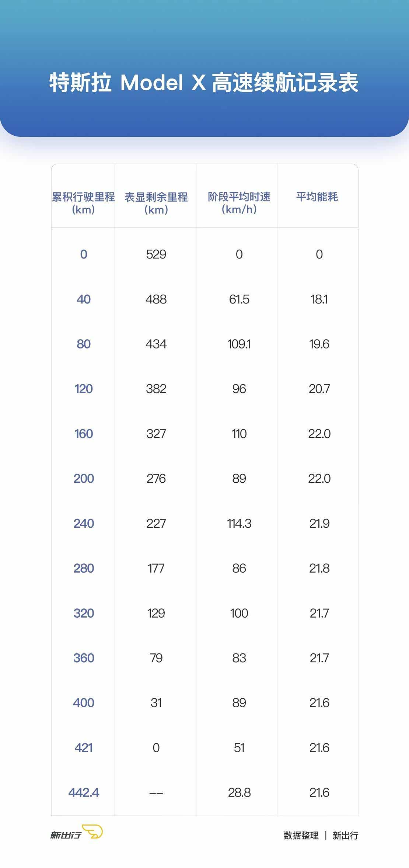409x868 pixels.
Task: Click the 新出行 winged logo icon
Action: (x=92, y=832)
